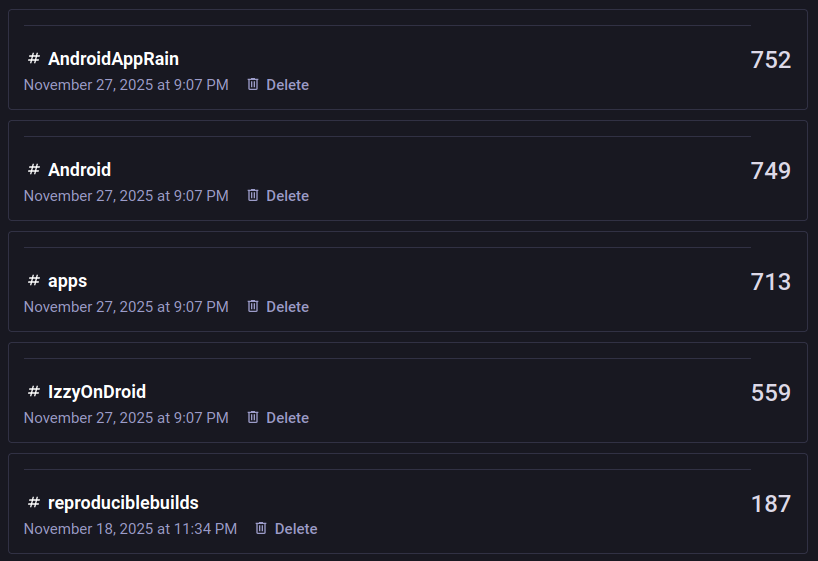
Task: Open the apps hashtag
Action: [67, 281]
